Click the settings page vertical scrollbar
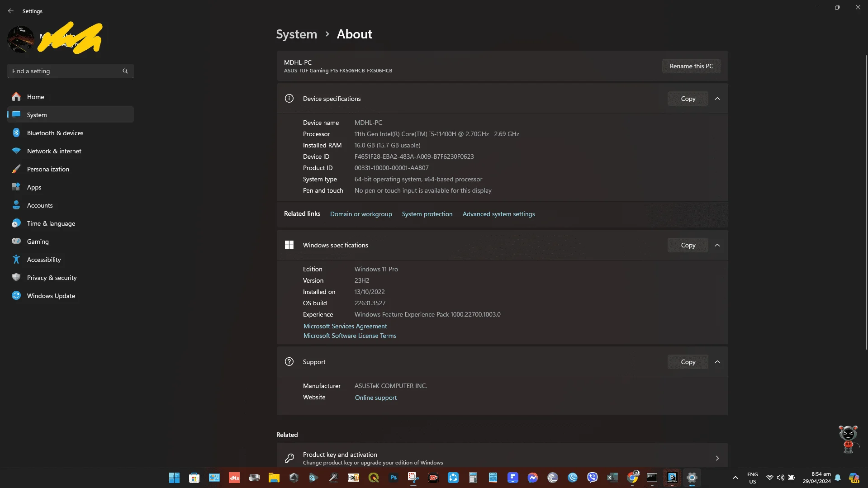The image size is (868, 488). pyautogui.click(x=866, y=201)
